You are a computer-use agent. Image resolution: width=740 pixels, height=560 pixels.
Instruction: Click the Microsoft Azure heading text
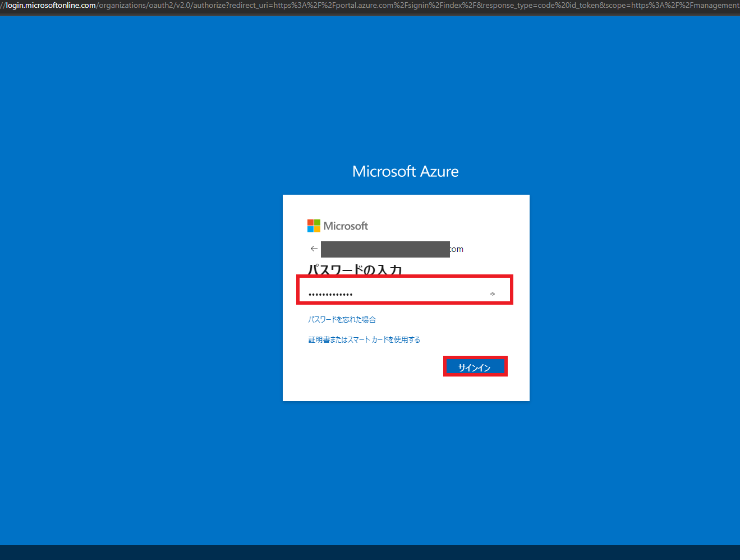406,171
